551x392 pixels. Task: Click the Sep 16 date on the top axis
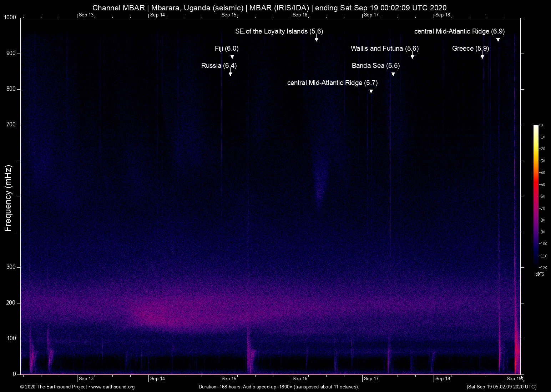(x=300, y=15)
